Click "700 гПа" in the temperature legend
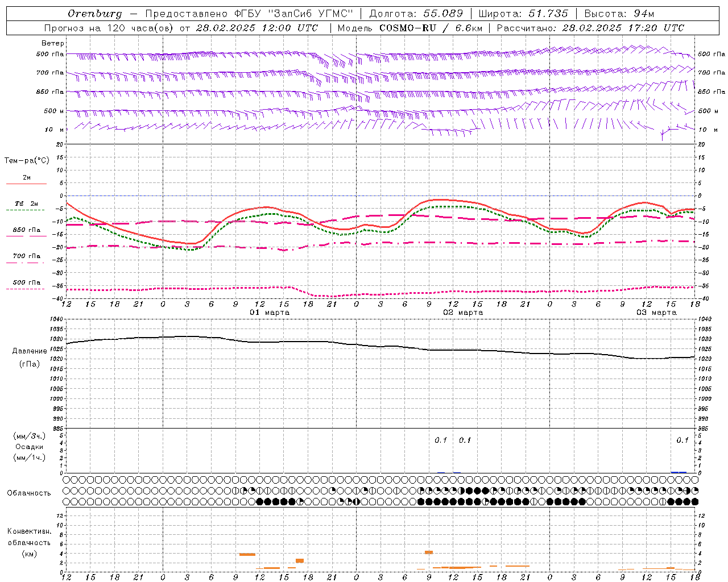Viewport: 728px width, 582px height. click(27, 256)
